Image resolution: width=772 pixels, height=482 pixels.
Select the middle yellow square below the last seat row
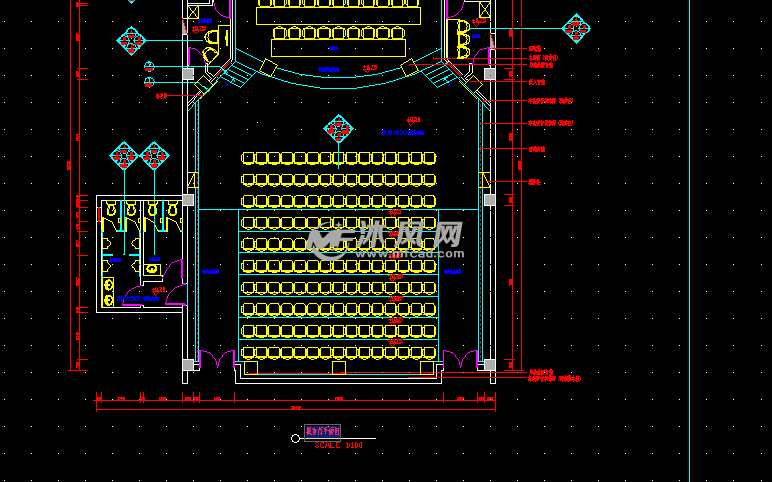tap(339, 368)
